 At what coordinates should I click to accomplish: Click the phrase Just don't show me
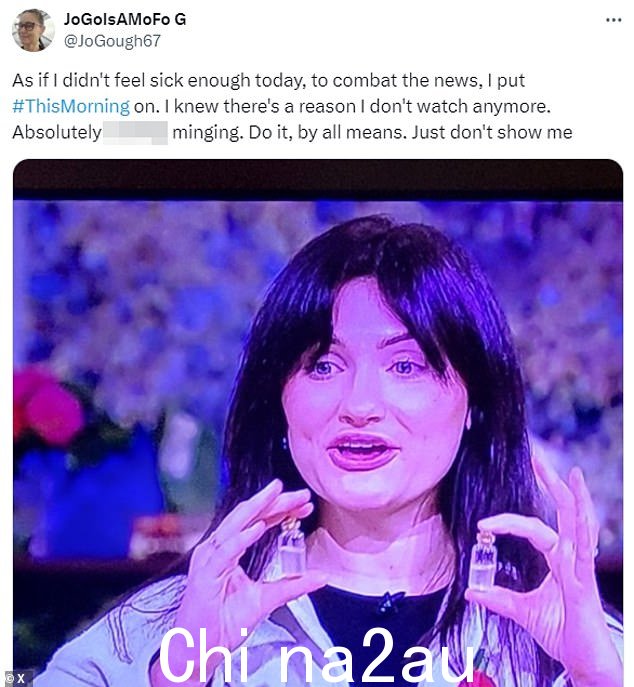[492, 132]
